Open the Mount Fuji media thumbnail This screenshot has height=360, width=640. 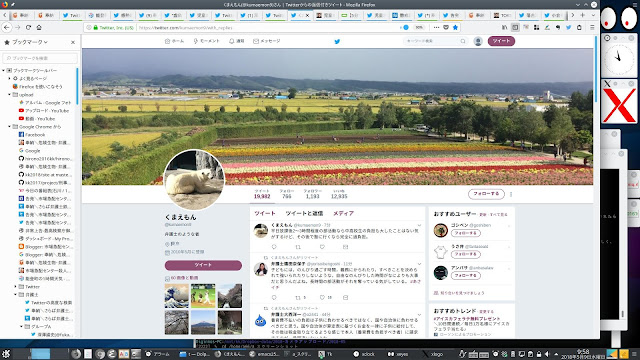203,322
